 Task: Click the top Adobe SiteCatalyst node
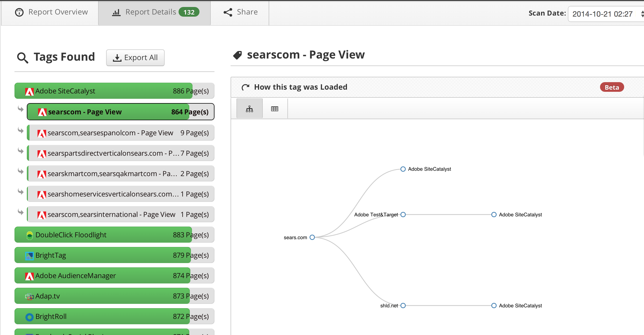pos(403,169)
